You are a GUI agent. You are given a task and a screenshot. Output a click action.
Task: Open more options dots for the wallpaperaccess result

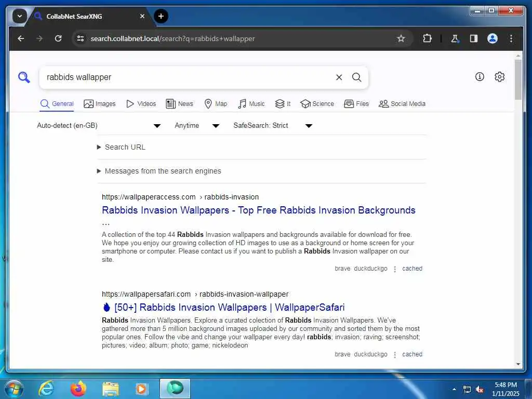point(395,269)
